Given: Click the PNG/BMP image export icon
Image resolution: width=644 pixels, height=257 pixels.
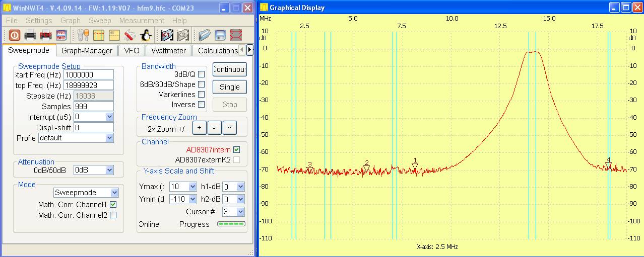Looking at the screenshot, I should point(61,35).
